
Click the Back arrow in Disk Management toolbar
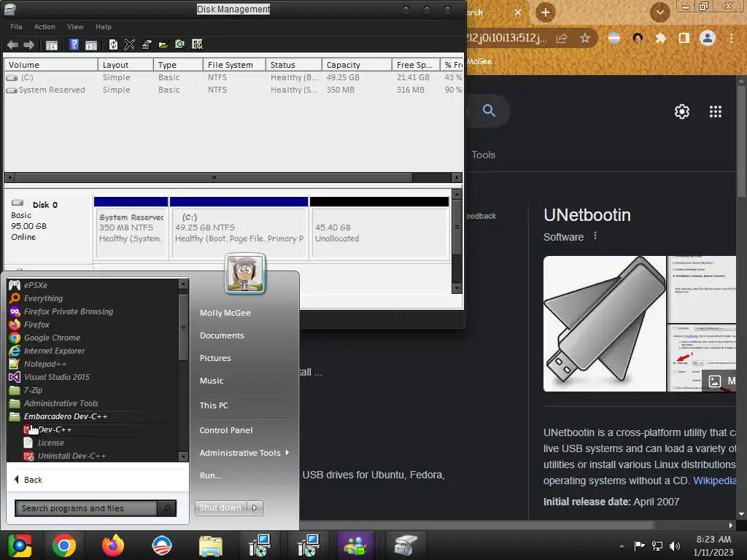(x=12, y=44)
